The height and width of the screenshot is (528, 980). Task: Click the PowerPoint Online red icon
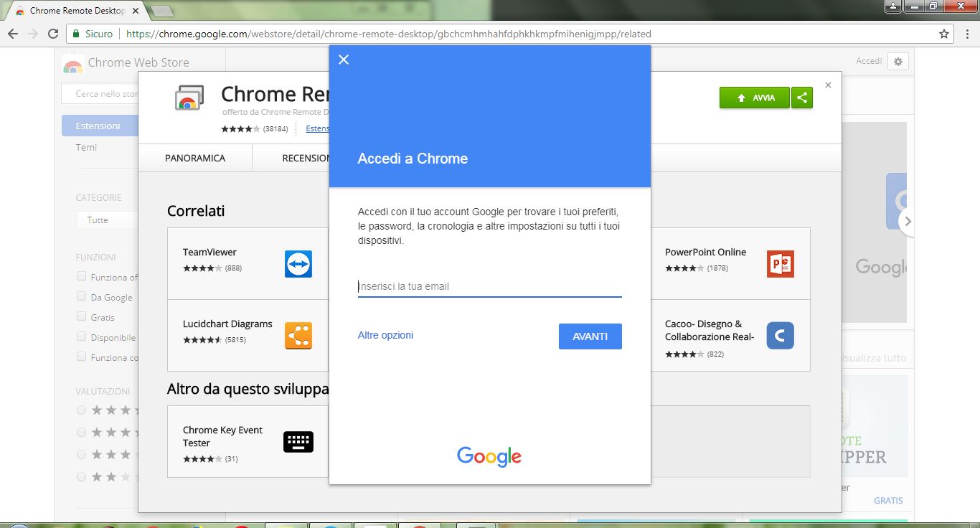point(781,264)
